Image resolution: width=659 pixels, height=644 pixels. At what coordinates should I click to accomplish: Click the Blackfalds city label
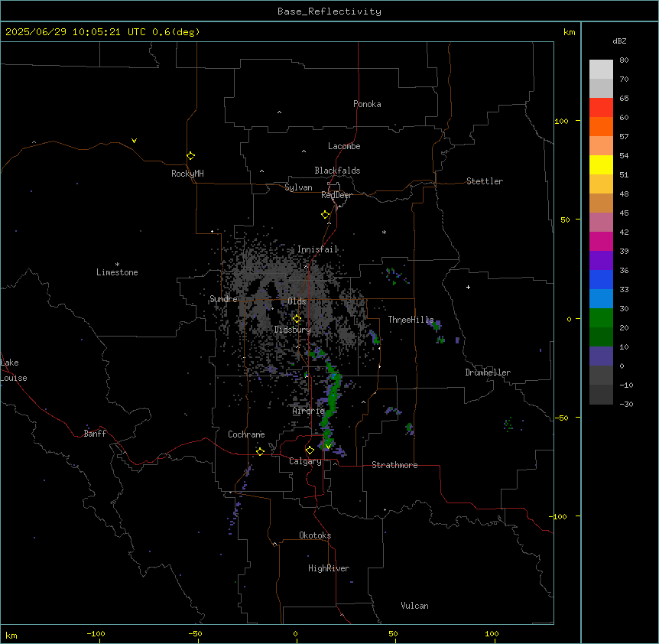click(x=337, y=171)
